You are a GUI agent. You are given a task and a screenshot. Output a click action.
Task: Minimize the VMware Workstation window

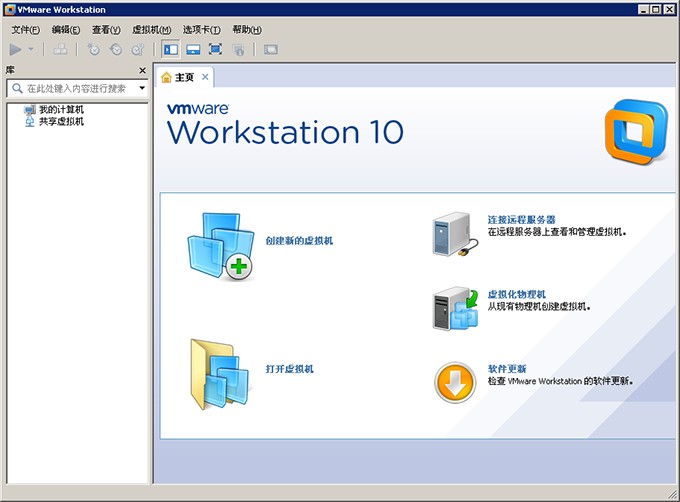click(x=644, y=10)
